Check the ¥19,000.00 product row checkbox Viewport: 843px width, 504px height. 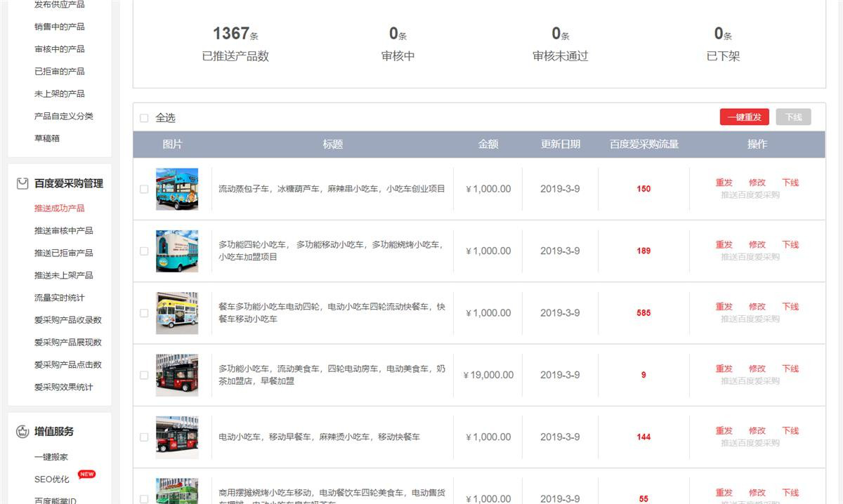tap(144, 375)
